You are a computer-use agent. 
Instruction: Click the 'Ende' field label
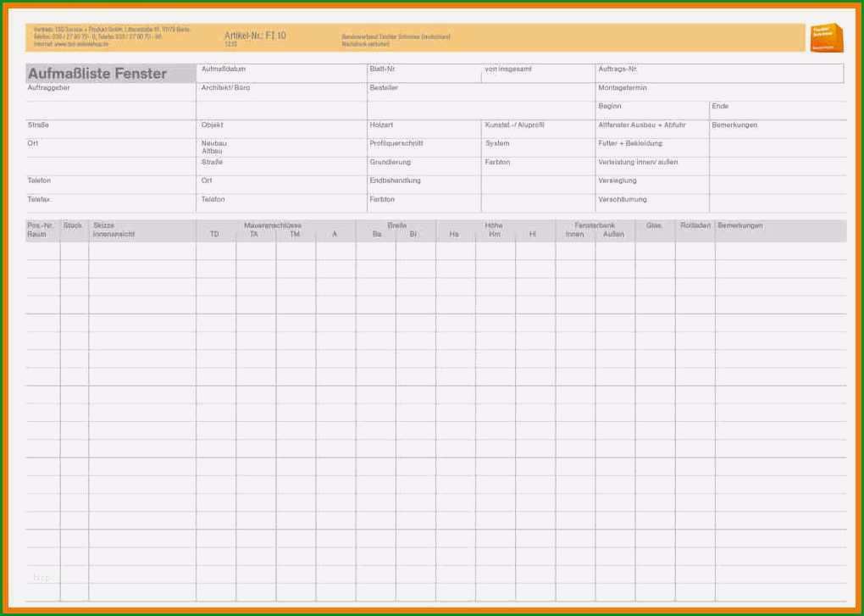coord(720,106)
